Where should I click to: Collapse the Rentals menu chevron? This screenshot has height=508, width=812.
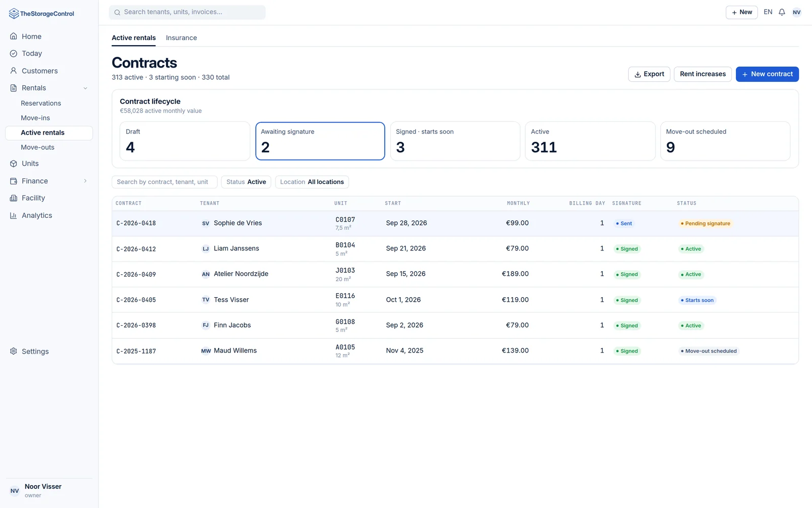tap(85, 88)
